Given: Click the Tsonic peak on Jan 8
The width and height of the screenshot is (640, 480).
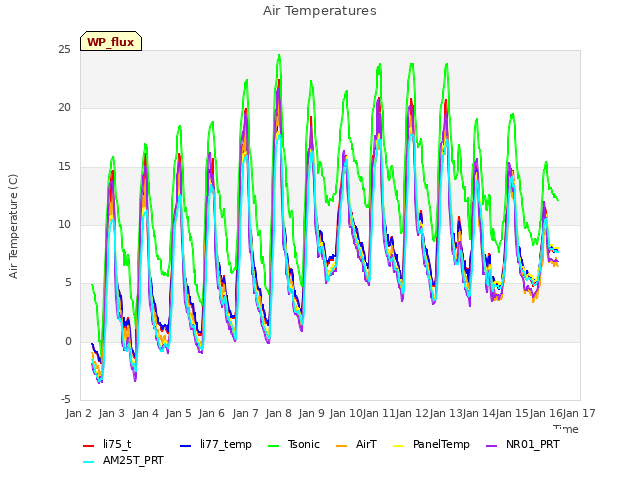Looking at the screenshot, I should [x=279, y=55].
